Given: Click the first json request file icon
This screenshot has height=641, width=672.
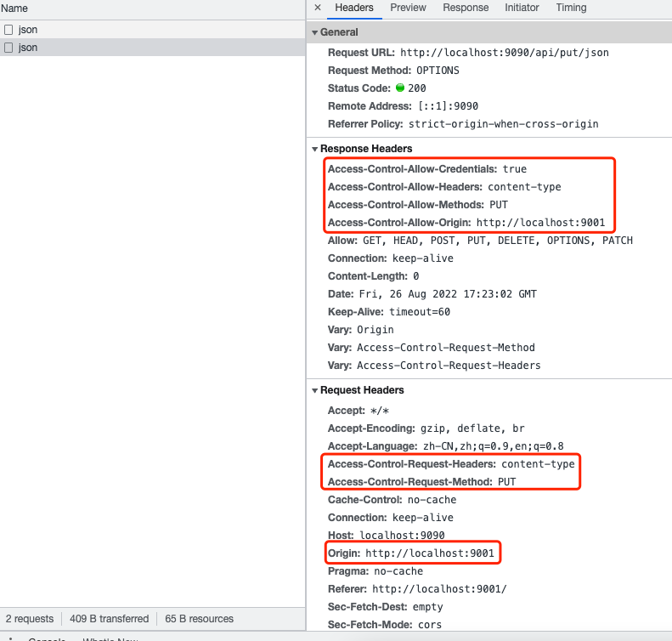Looking at the screenshot, I should pyautogui.click(x=8, y=30).
